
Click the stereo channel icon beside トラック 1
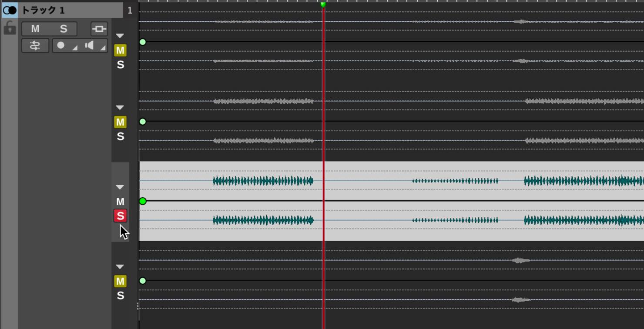coord(10,10)
